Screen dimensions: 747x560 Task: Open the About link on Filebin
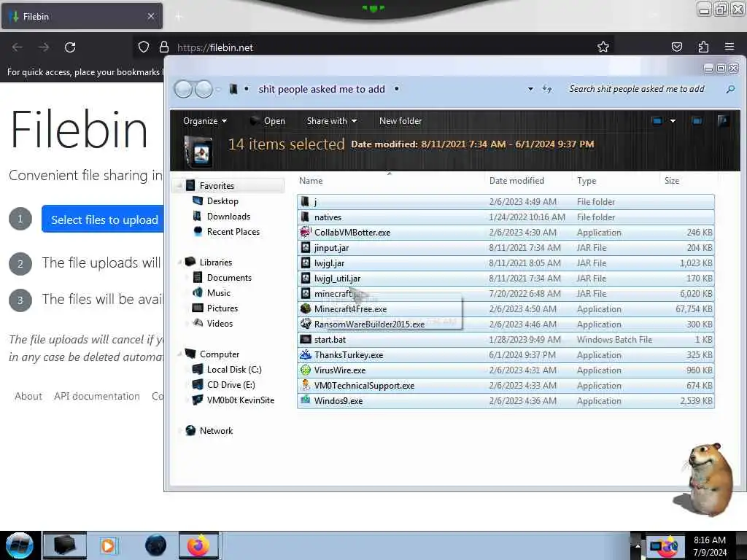coord(28,396)
